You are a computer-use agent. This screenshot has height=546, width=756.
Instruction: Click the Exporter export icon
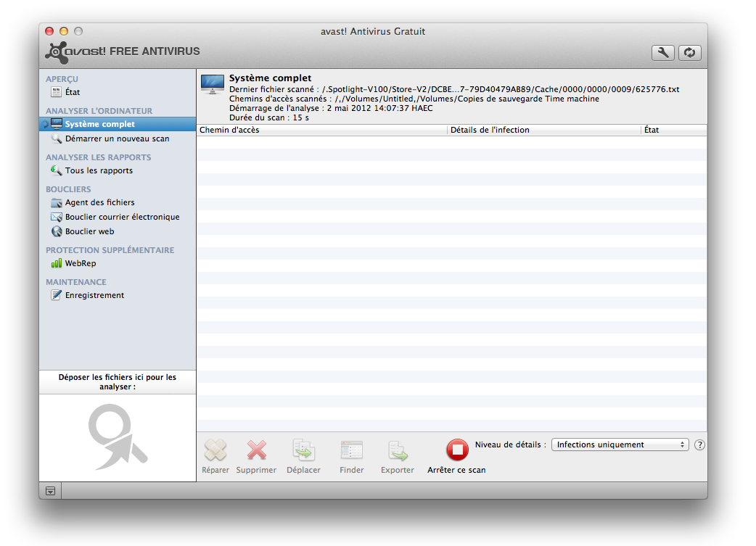398,451
